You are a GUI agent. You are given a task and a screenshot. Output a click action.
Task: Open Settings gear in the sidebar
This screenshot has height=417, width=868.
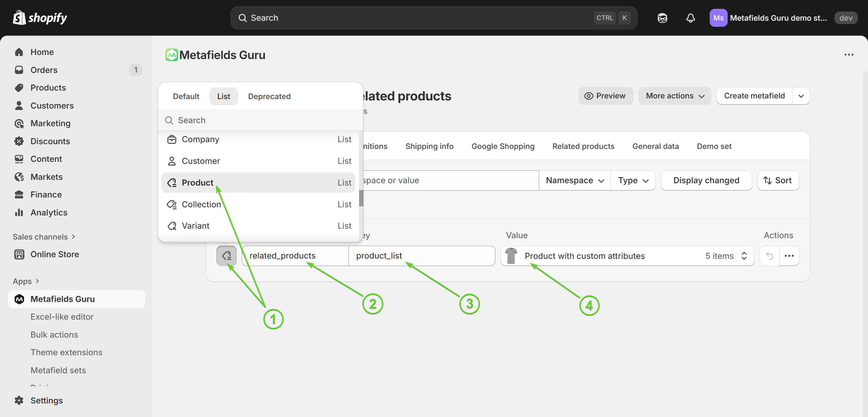(19, 400)
